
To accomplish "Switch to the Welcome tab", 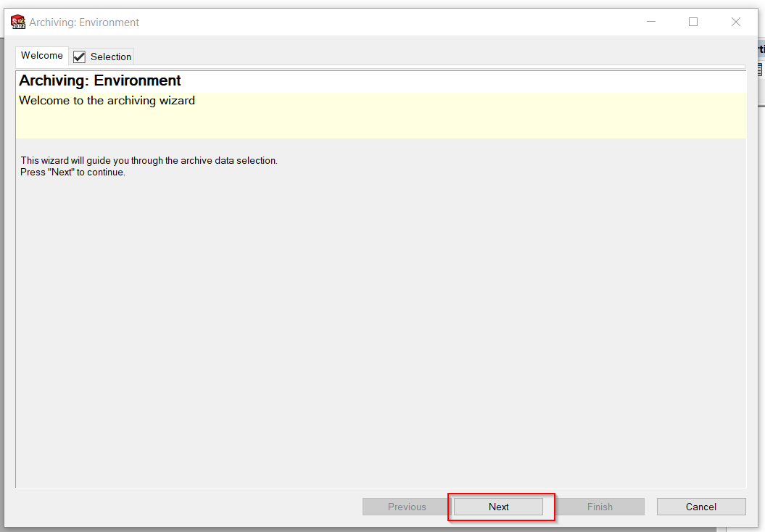I will (x=42, y=56).
